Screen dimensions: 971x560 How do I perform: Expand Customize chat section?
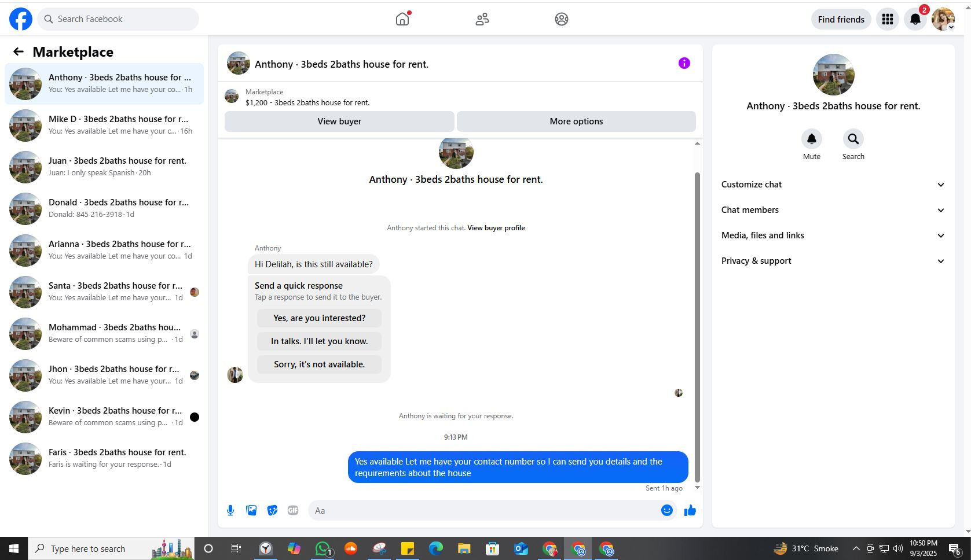click(x=833, y=185)
